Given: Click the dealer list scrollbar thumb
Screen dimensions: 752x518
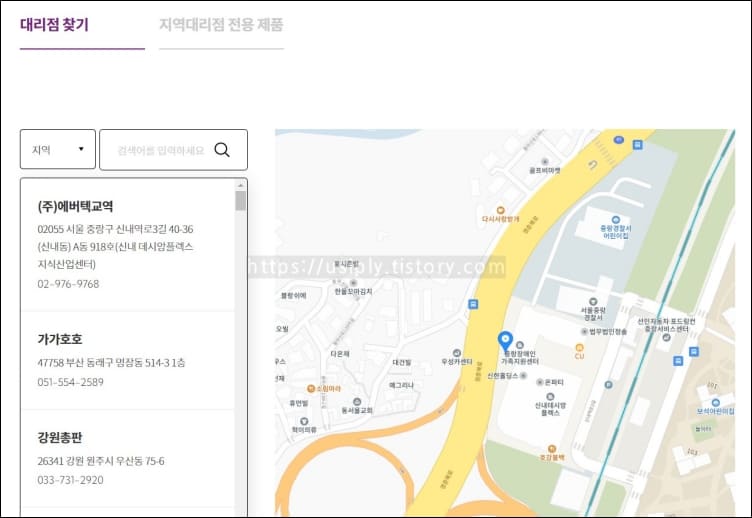Looking at the screenshot, I should click(241, 200).
